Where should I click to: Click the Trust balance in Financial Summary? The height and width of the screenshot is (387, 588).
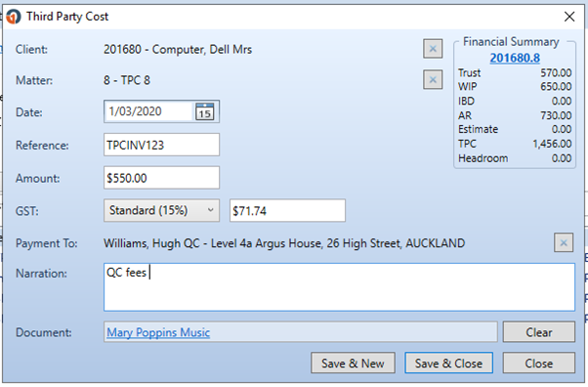(556, 73)
